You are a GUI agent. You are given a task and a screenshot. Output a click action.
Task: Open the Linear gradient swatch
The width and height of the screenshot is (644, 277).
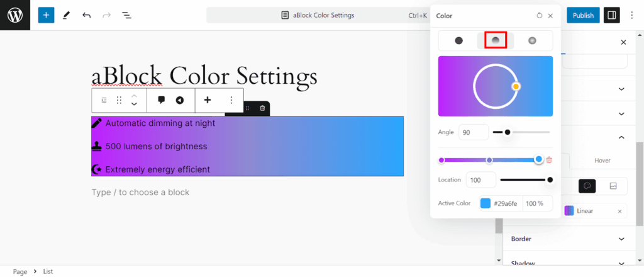point(569,211)
